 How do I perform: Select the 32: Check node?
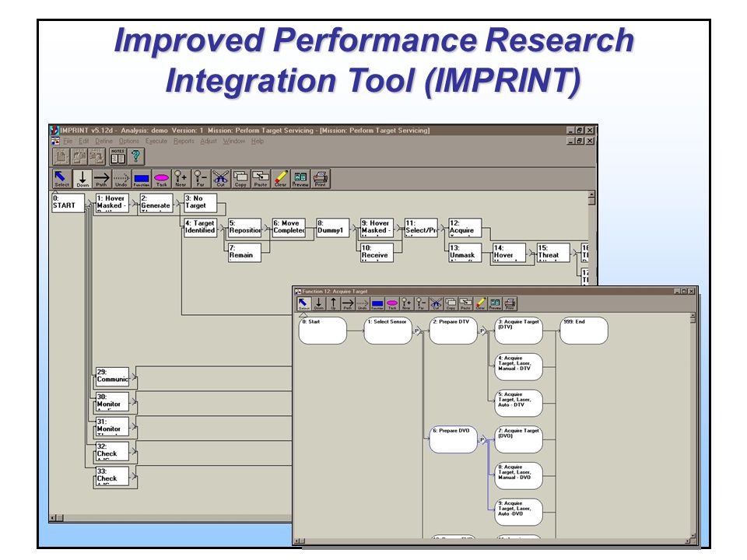112,450
